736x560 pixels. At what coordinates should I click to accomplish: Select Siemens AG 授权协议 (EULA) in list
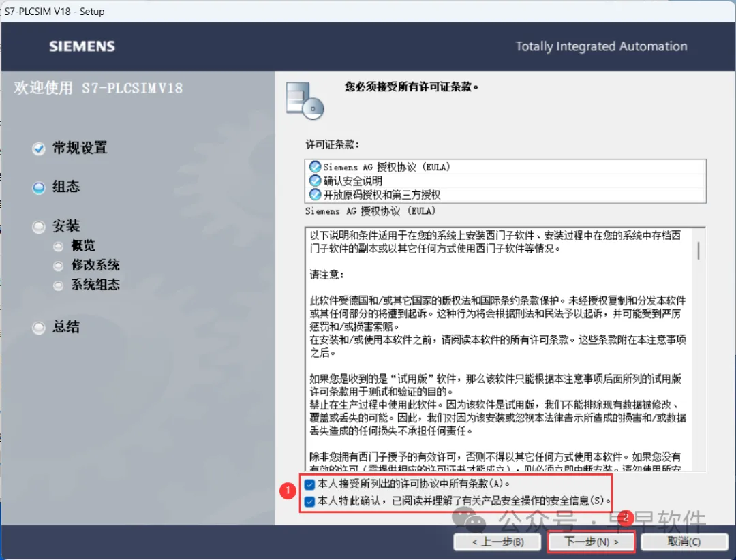(x=505, y=167)
